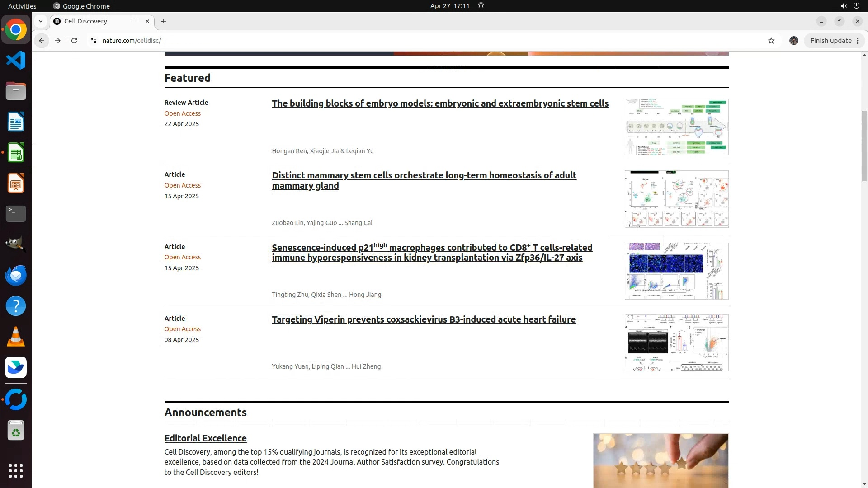Launch Visual Studio Code from dock
Image resolution: width=868 pixels, height=488 pixels.
[16, 61]
